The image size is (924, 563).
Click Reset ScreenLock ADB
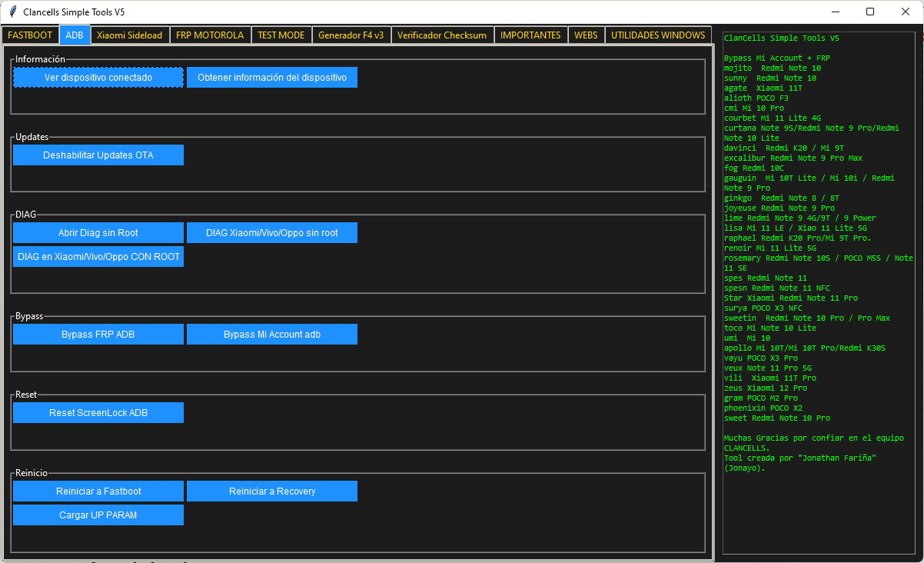[x=98, y=412]
